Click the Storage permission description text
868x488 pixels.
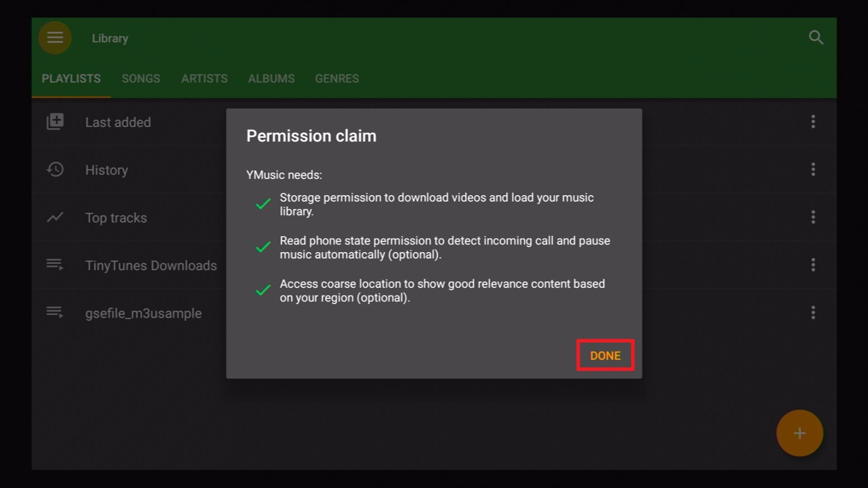click(437, 204)
